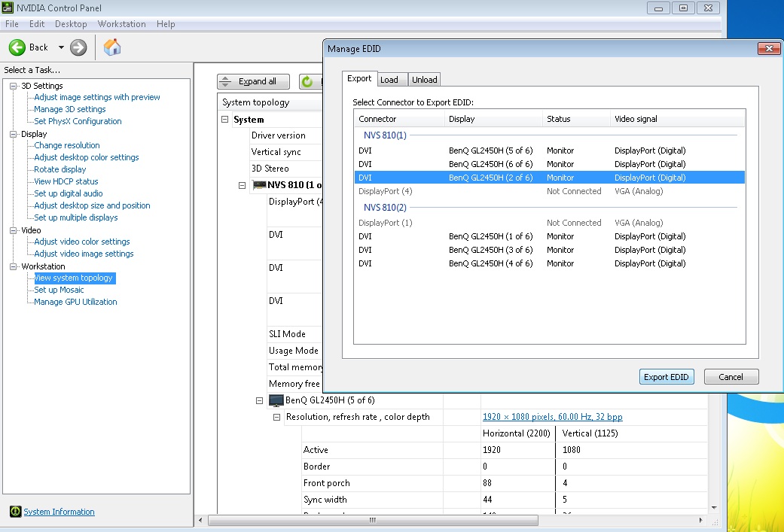Image resolution: width=784 pixels, height=532 pixels.
Task: Open Set PhysX Configuration
Action: point(78,121)
